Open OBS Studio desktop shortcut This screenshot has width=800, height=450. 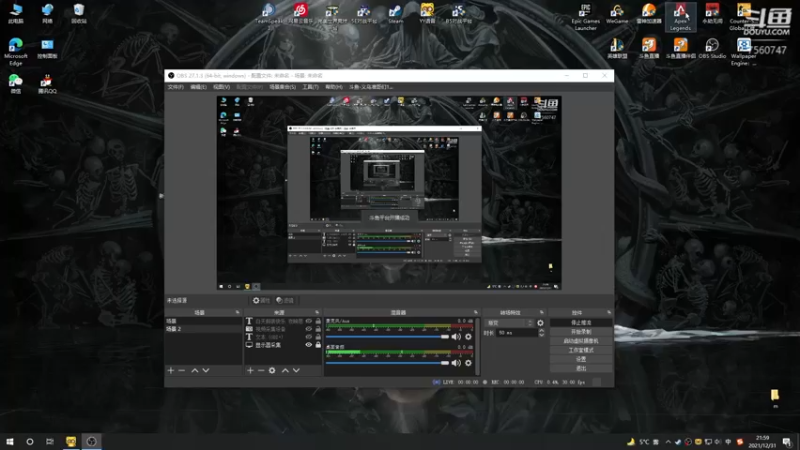pos(712,49)
